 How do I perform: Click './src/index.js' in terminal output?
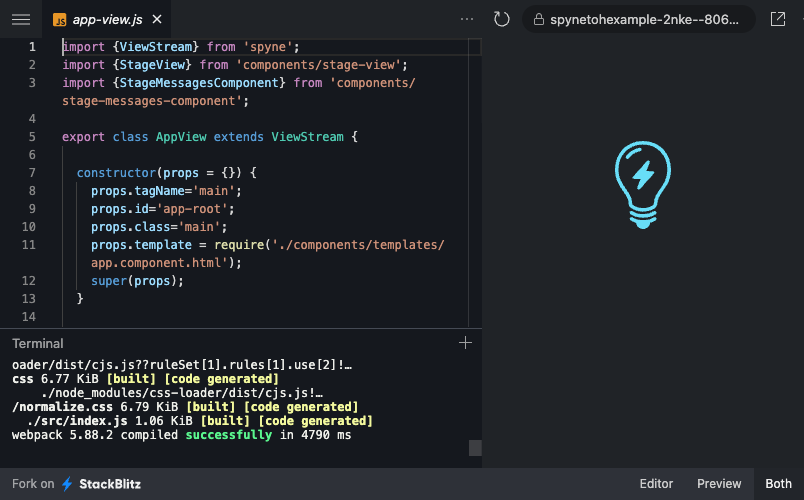pos(77,421)
